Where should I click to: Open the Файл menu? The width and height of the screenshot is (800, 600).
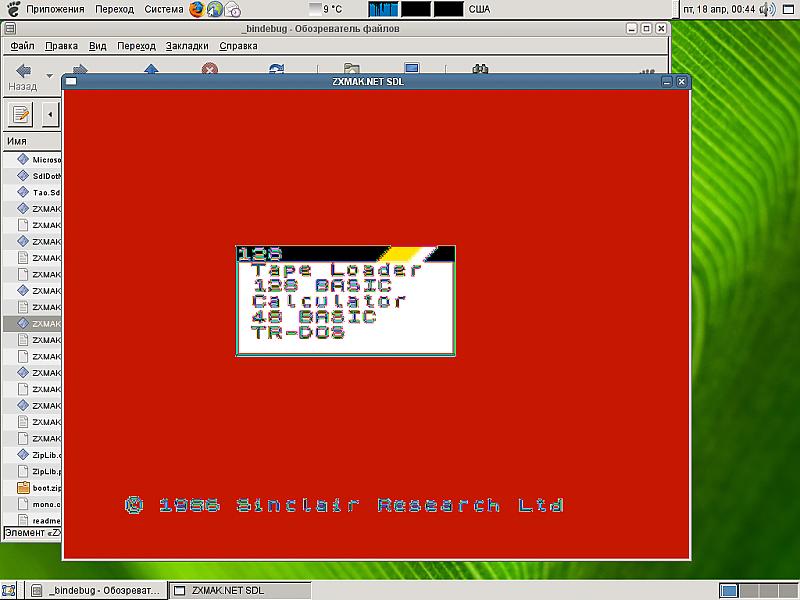click(22, 46)
